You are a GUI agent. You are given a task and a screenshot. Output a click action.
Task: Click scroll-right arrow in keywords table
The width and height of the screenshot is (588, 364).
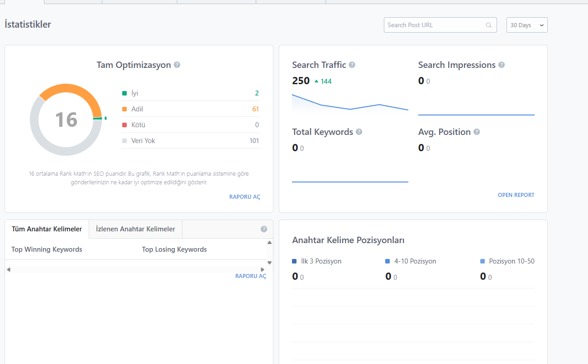coord(263,269)
